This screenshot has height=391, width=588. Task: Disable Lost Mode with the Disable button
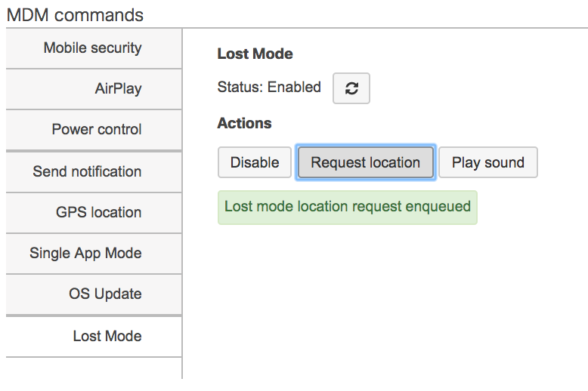click(255, 162)
